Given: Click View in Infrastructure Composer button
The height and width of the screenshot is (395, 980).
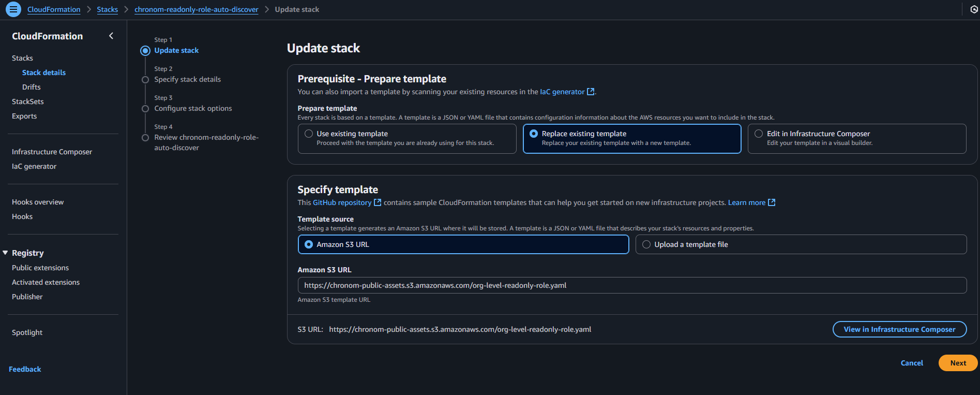Looking at the screenshot, I should tap(899, 329).
